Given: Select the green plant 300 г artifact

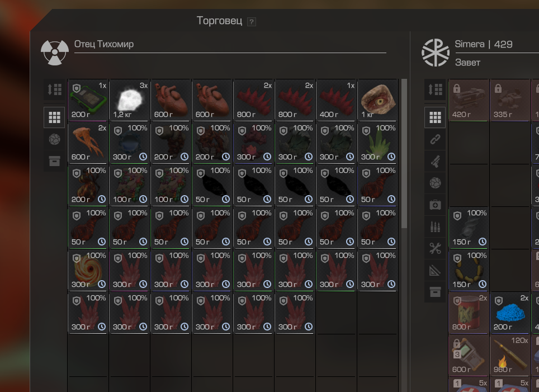Looking at the screenshot, I should coord(377,143).
